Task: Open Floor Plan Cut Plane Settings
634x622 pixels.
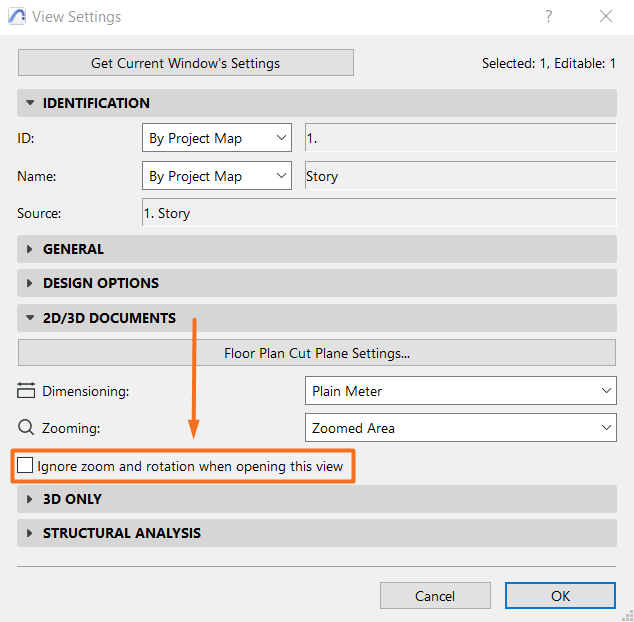Action: point(317,353)
